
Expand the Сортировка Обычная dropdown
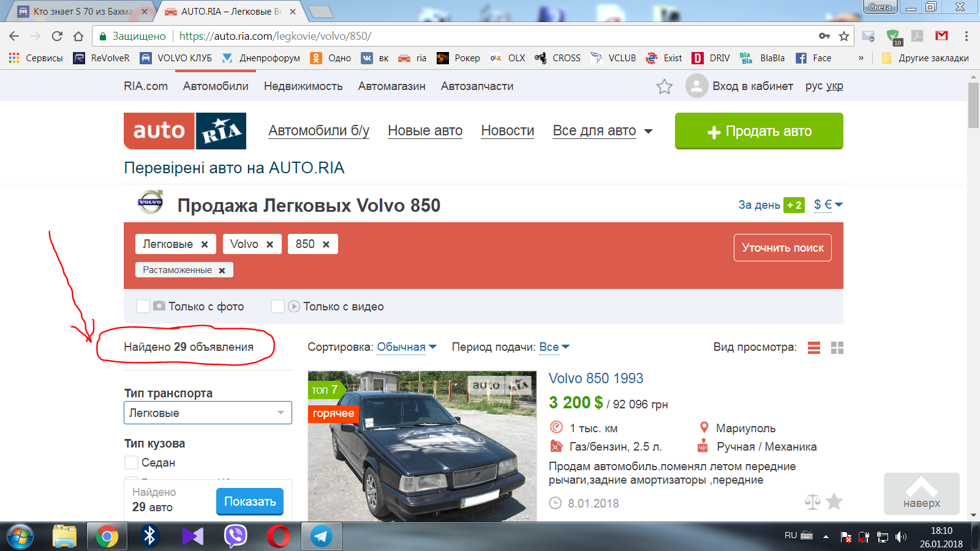pyautogui.click(x=406, y=347)
